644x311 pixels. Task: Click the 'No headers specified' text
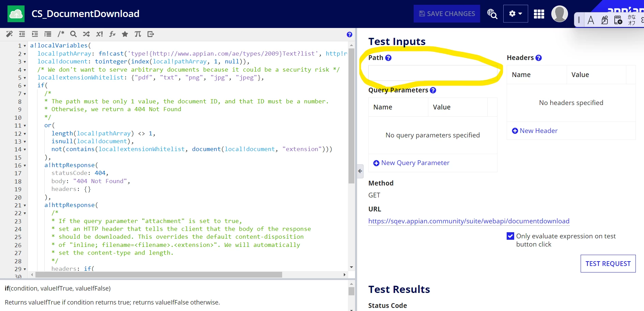click(571, 103)
